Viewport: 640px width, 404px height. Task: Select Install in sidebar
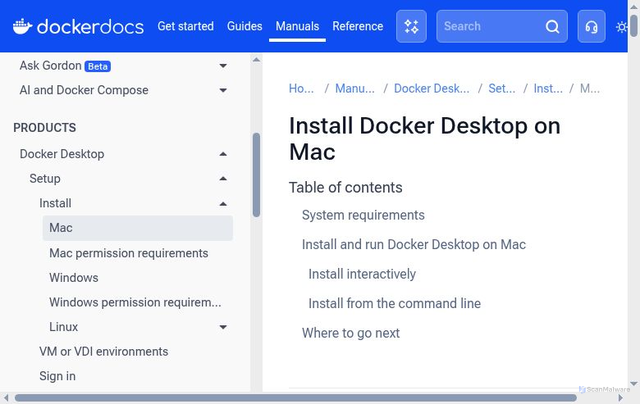pyautogui.click(x=55, y=203)
